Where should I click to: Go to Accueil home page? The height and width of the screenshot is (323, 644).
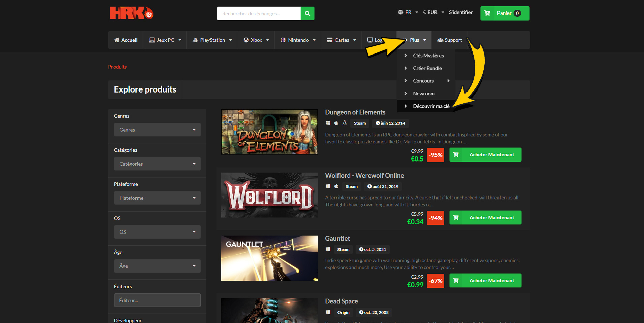(x=126, y=40)
